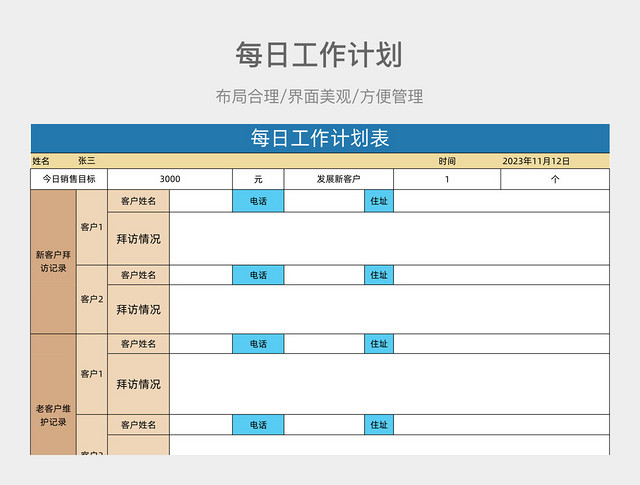
Task: Select the 老客户维护记录 section cell
Action: click(x=53, y=395)
